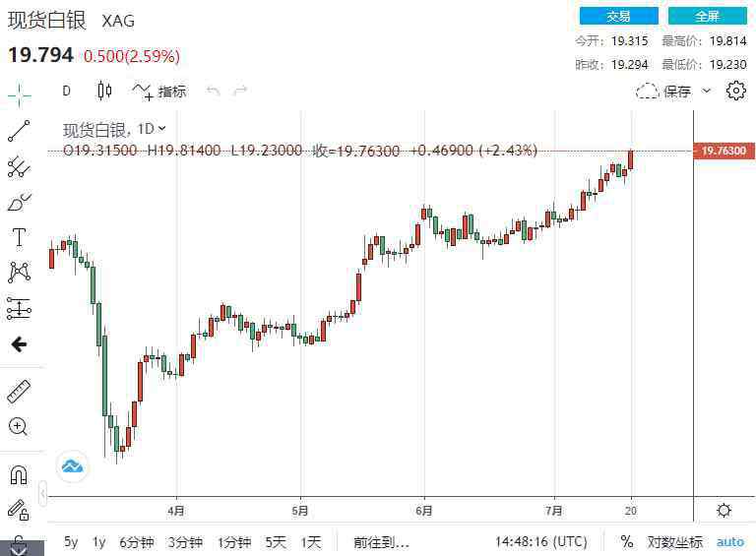756x556 pixels.
Task: Expand the 现货白银 1D legend chevron
Action: click(x=162, y=129)
